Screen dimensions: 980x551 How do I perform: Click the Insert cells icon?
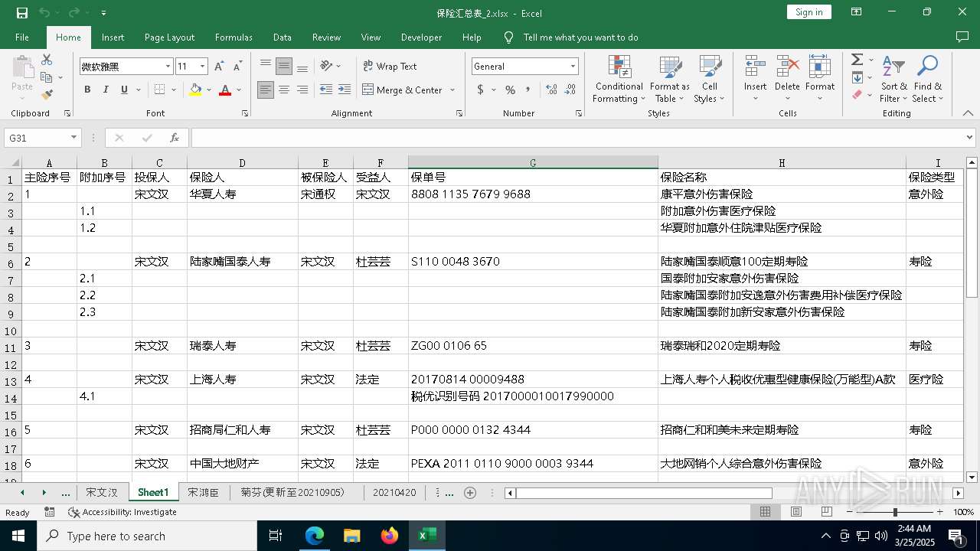[756, 66]
